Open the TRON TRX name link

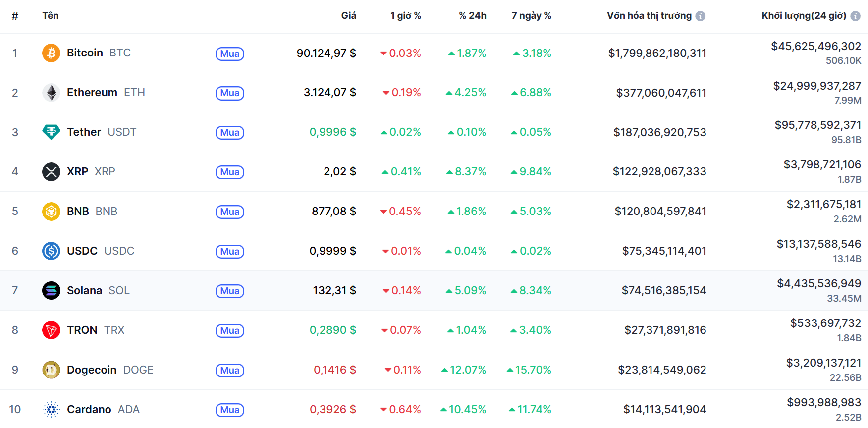click(96, 330)
